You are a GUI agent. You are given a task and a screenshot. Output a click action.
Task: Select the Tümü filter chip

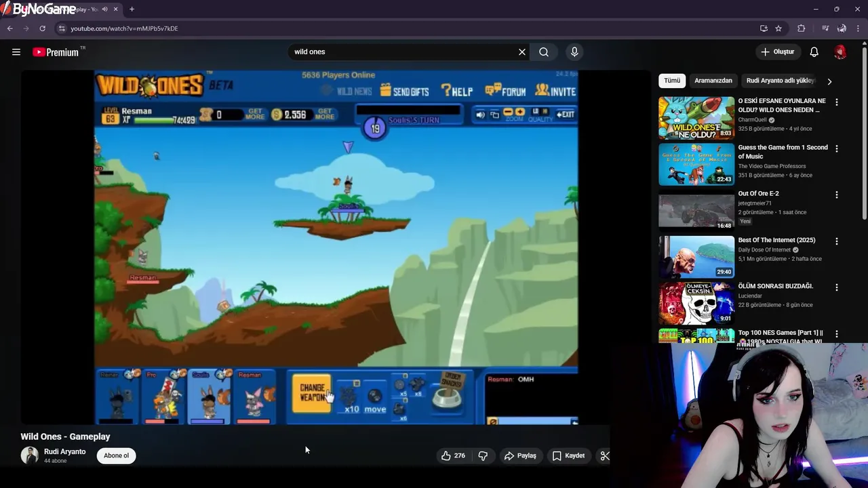(x=672, y=81)
